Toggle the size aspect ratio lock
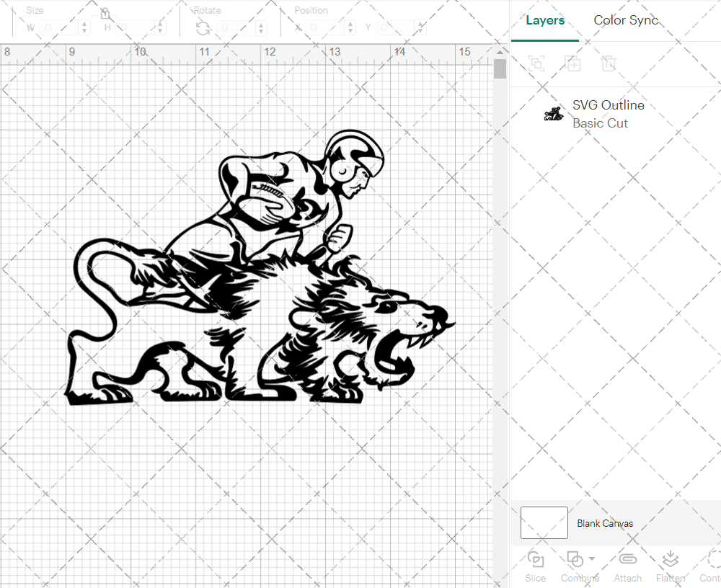Screen dimensions: 721x588 coord(105,14)
